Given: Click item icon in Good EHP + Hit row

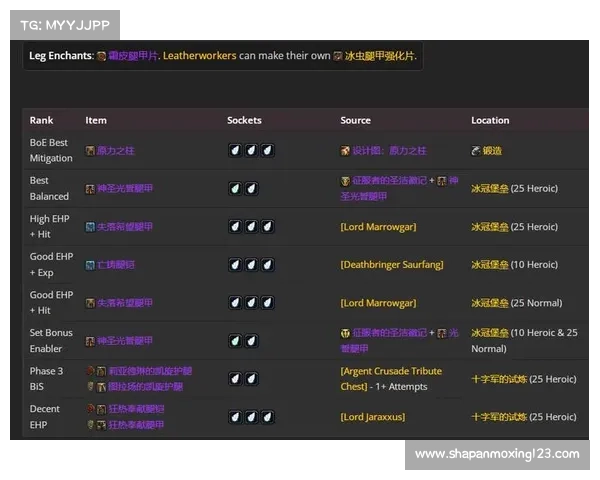Looking at the screenshot, I should click(x=90, y=303).
